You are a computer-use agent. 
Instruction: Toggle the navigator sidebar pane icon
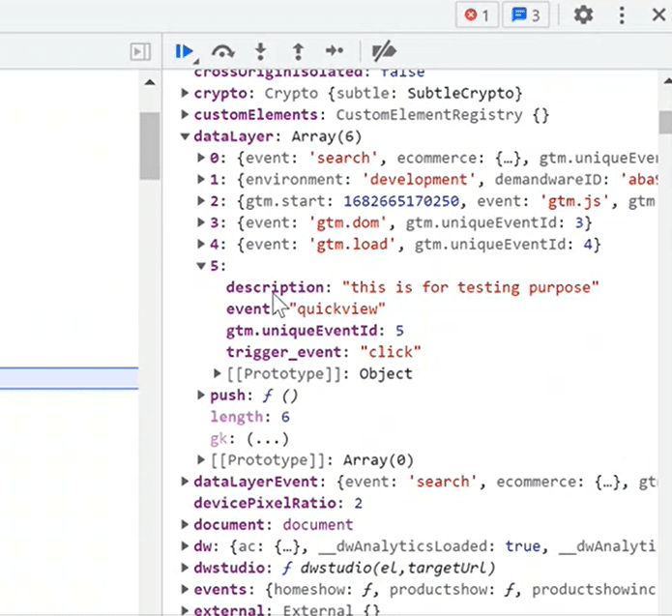[141, 51]
